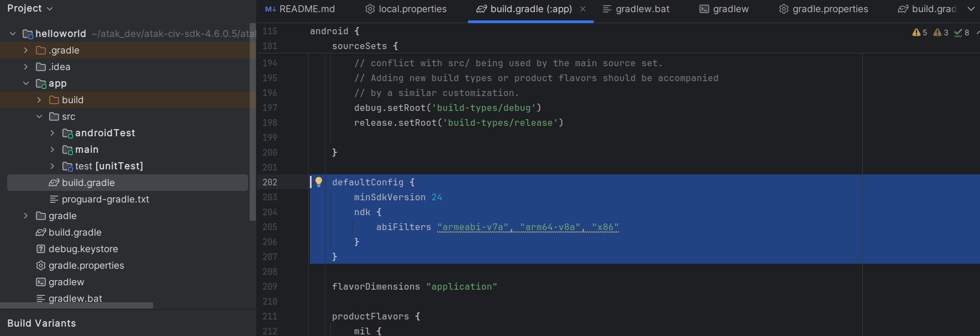The height and width of the screenshot is (336, 980).
Task: Switch to the README.md tab
Action: click(x=301, y=9)
